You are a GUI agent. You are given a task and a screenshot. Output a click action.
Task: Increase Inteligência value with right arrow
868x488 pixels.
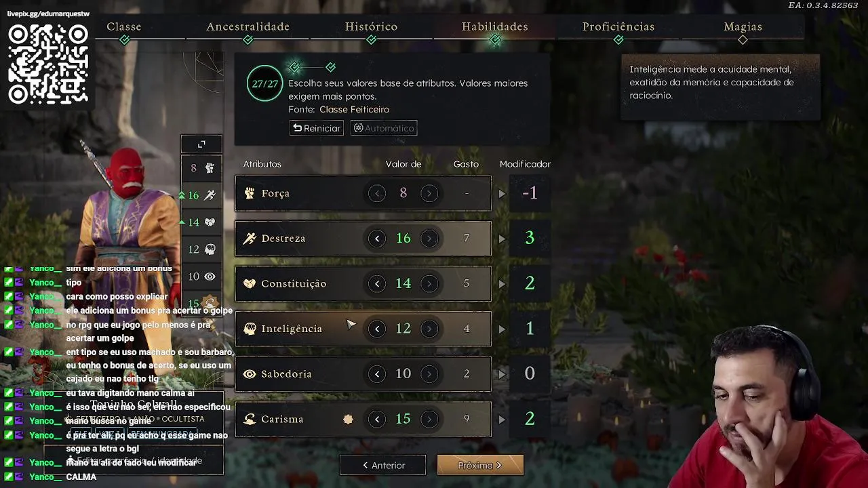click(x=429, y=329)
